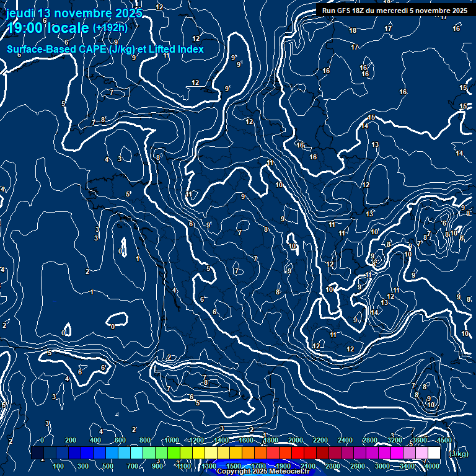Click the '1600' scale label

246,440
